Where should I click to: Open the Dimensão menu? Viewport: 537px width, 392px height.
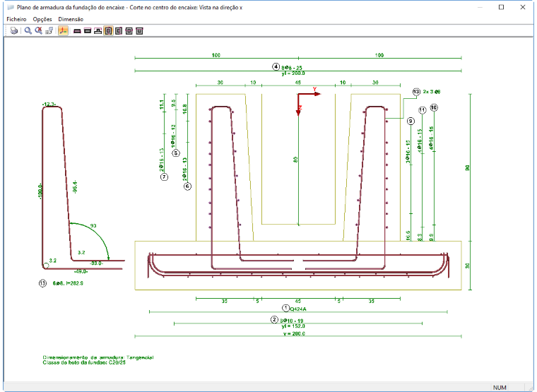(x=71, y=19)
